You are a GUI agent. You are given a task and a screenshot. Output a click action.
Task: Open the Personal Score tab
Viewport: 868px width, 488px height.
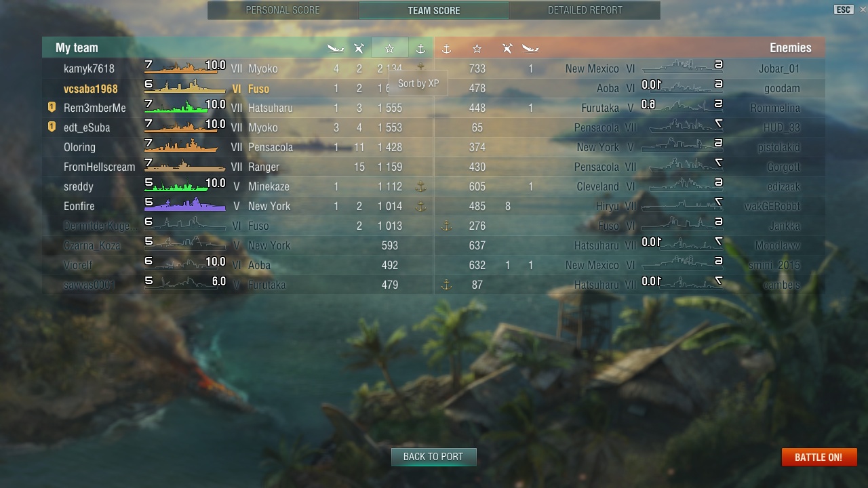click(283, 10)
